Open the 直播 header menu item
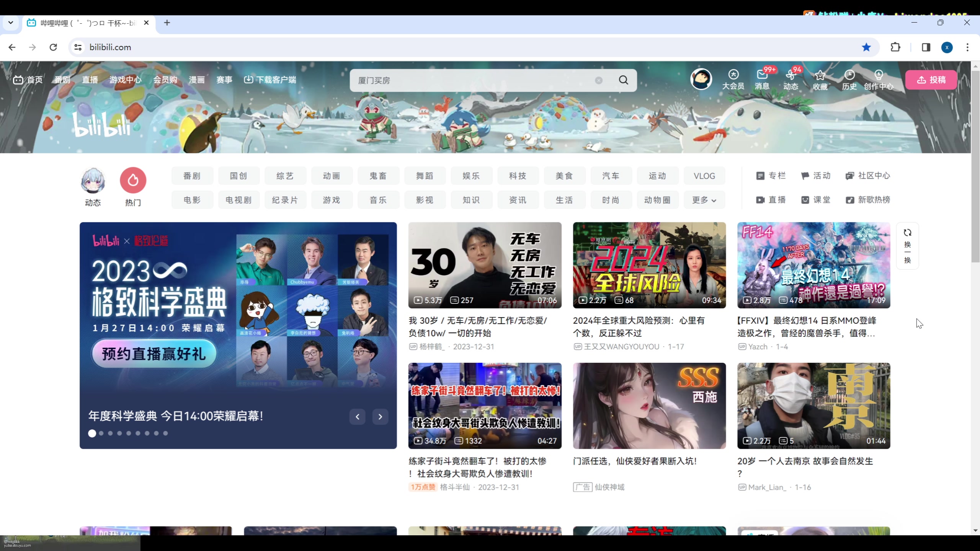Screen dimensions: 980x551 coord(90,80)
